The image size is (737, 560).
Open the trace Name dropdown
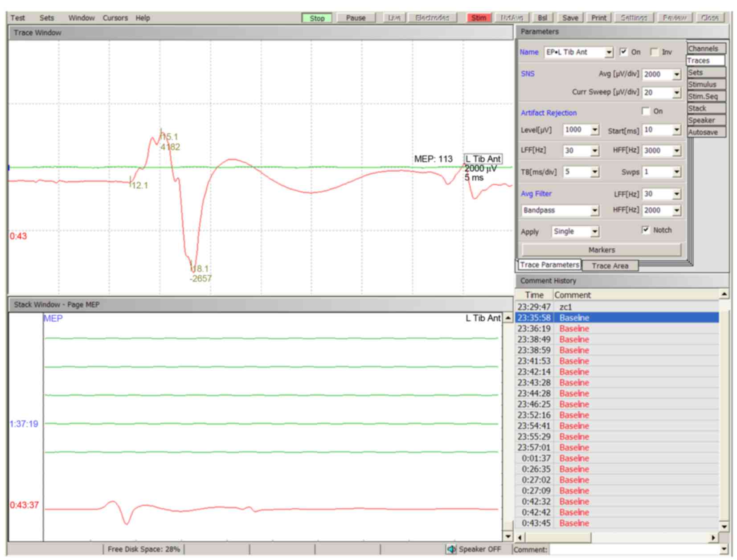pos(609,53)
